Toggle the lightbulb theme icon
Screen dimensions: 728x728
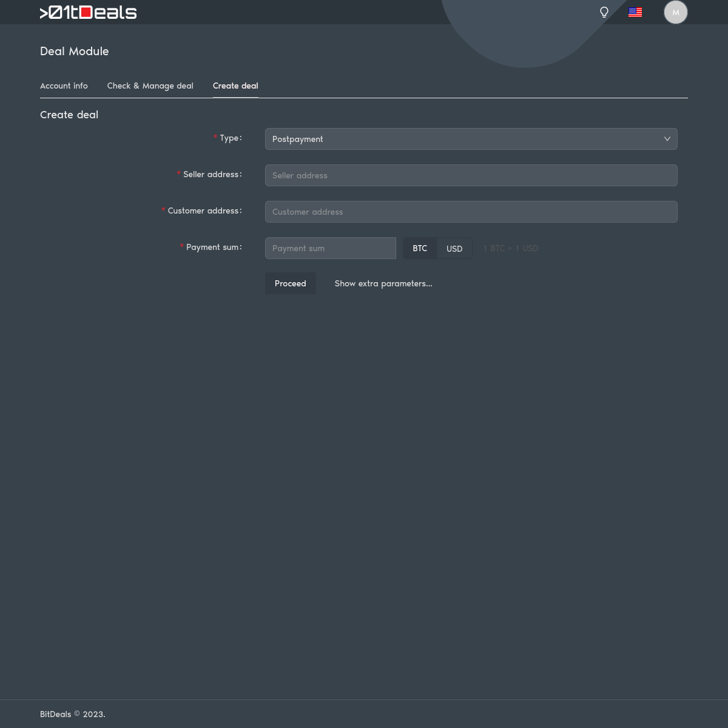(x=604, y=12)
